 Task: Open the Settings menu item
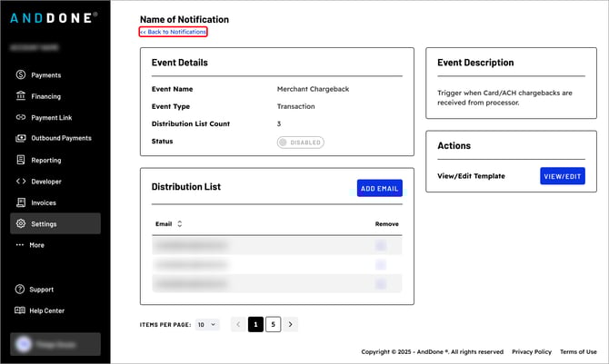[55, 223]
